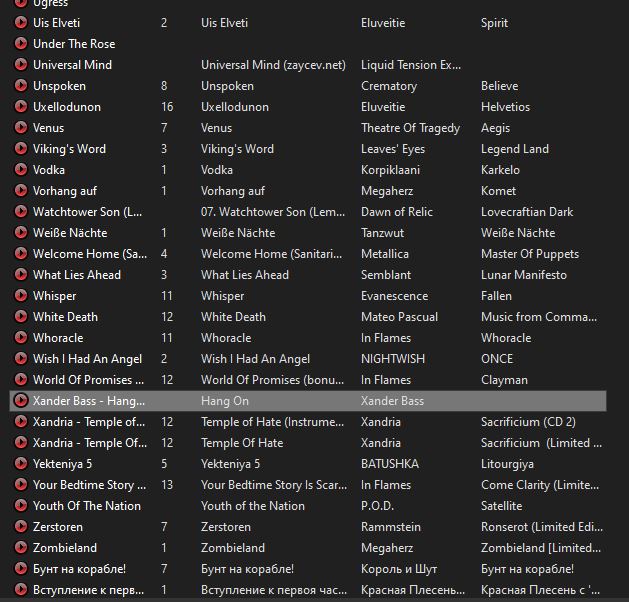The width and height of the screenshot is (629, 602).
Task: Click the play icon next to Welcome Home
Action: tap(21, 253)
